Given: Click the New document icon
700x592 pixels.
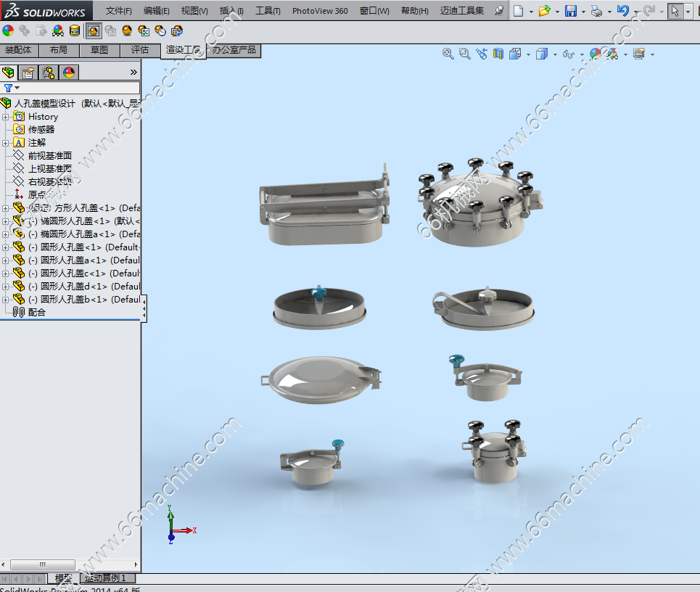Looking at the screenshot, I should (x=519, y=11).
